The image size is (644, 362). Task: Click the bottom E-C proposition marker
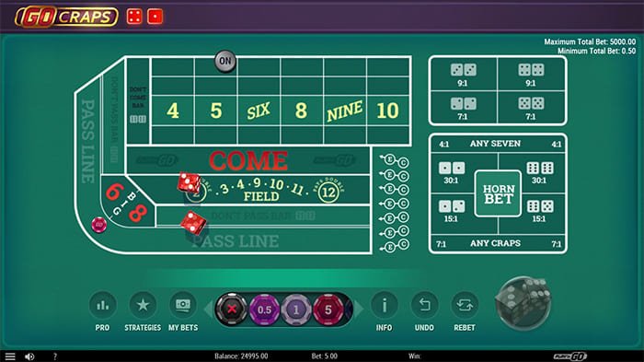point(395,246)
